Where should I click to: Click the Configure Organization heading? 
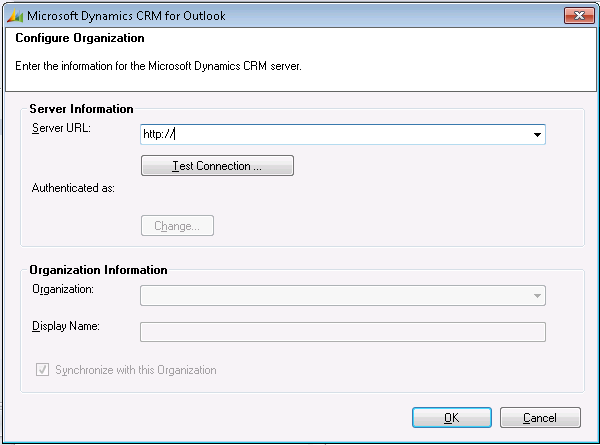[x=80, y=38]
